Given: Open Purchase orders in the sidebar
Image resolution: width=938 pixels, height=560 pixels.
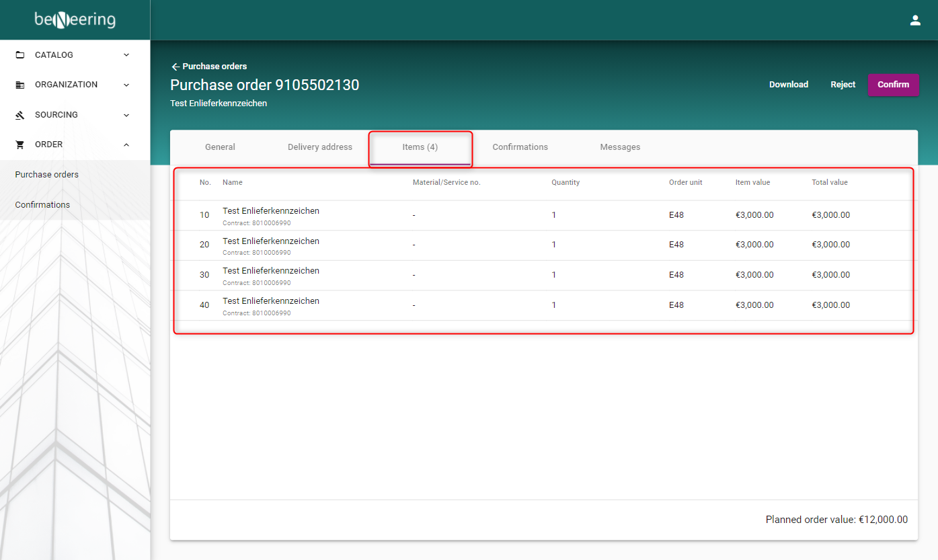Looking at the screenshot, I should pos(47,175).
